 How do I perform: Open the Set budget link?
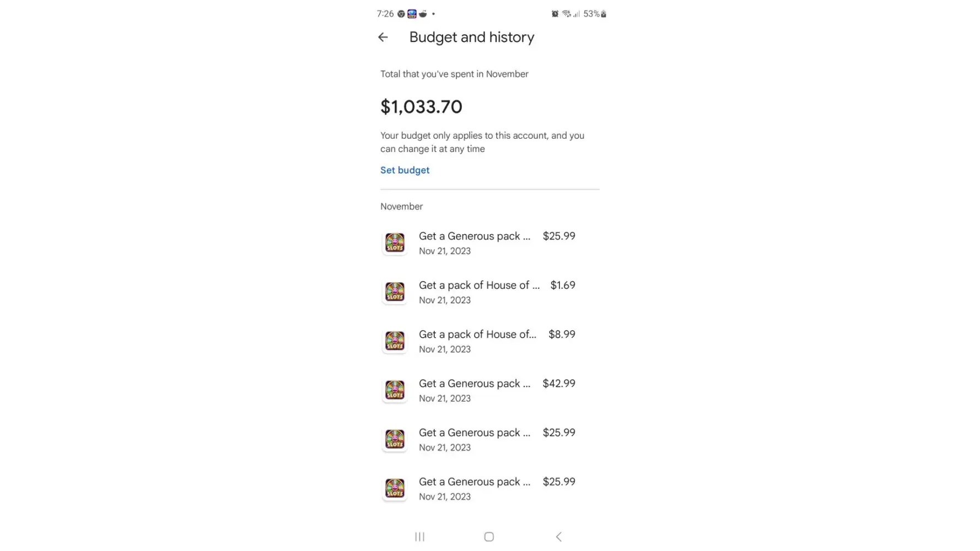pos(405,170)
